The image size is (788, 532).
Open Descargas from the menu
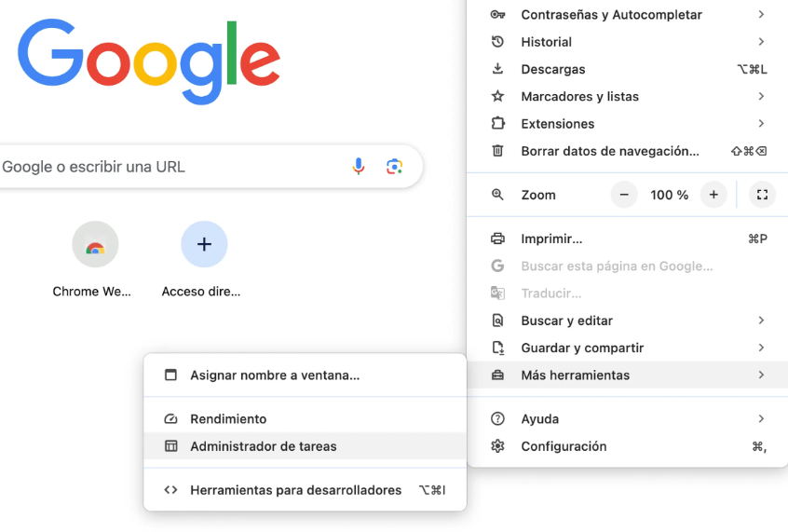553,69
